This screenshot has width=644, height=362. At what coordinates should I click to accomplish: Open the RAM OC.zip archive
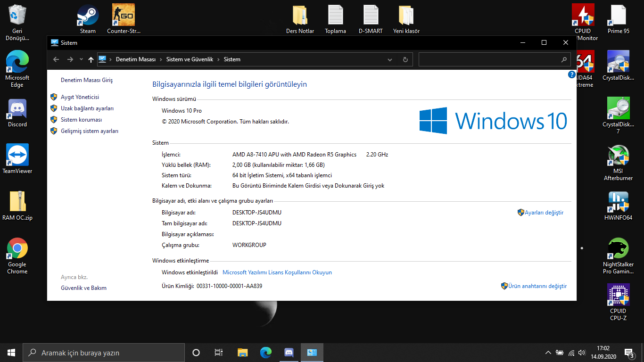coord(17,206)
